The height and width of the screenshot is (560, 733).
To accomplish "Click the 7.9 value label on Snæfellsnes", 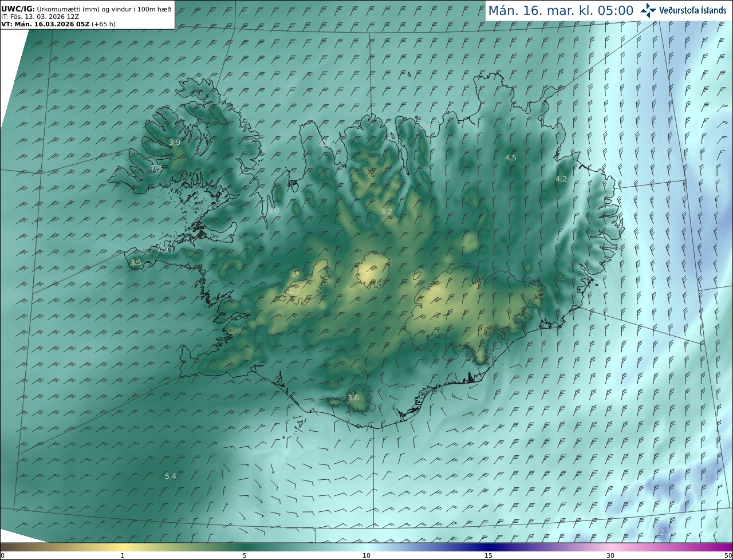I will click(163, 249).
